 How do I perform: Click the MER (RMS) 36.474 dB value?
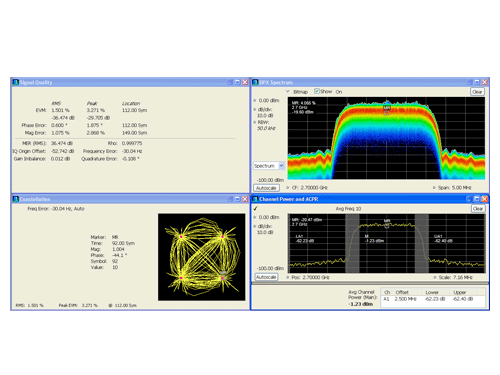click(x=62, y=143)
